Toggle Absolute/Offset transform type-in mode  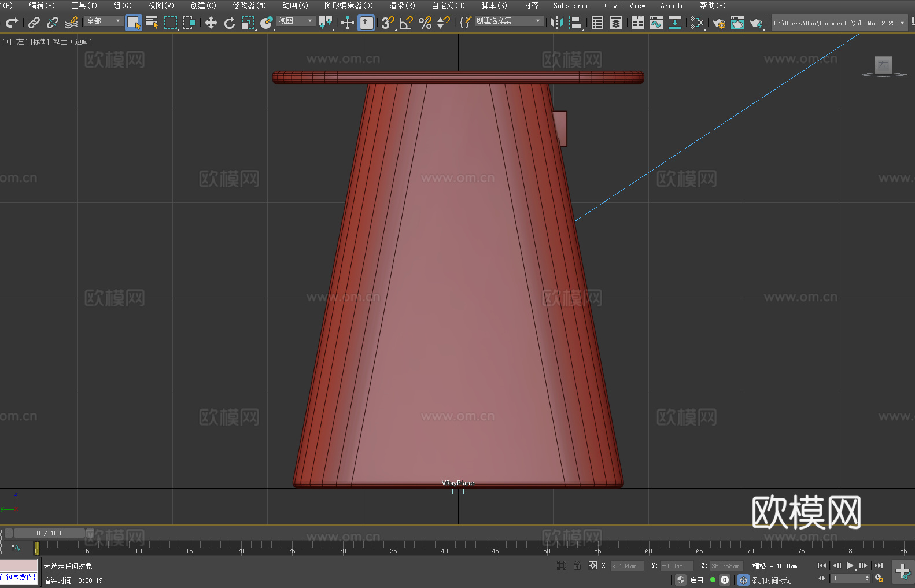(x=592, y=565)
